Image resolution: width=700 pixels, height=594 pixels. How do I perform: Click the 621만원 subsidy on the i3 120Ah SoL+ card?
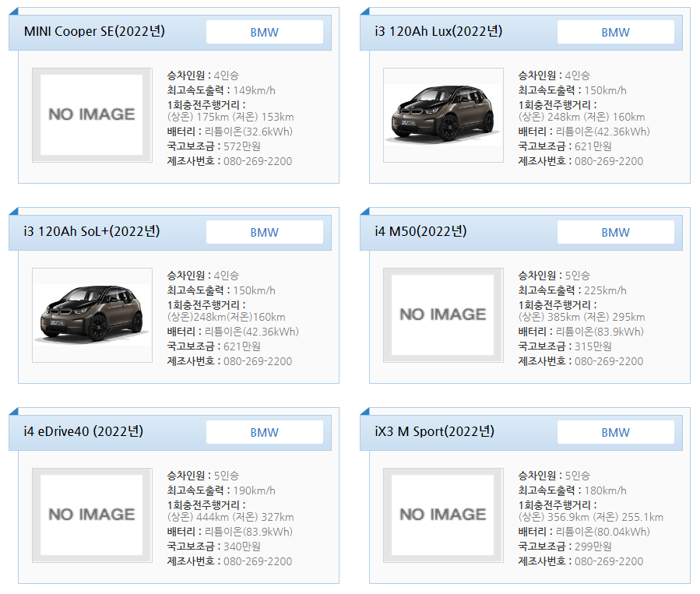(242, 346)
